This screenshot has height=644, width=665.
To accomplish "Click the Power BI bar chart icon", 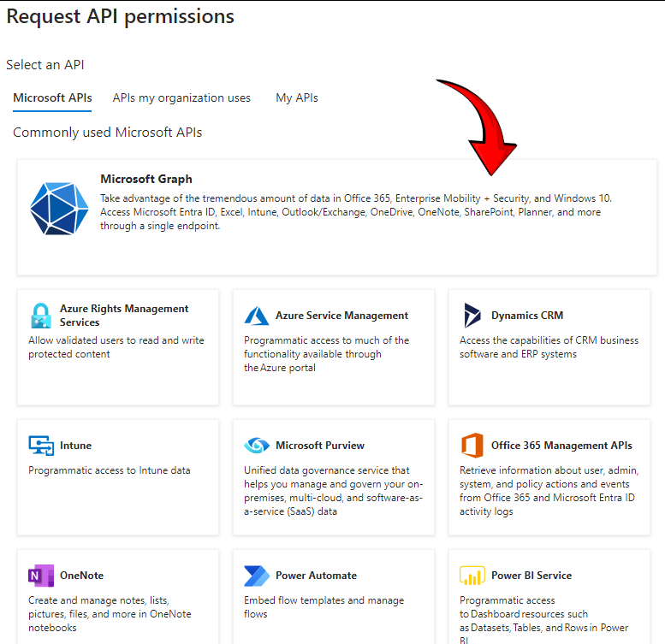I will coord(472,576).
